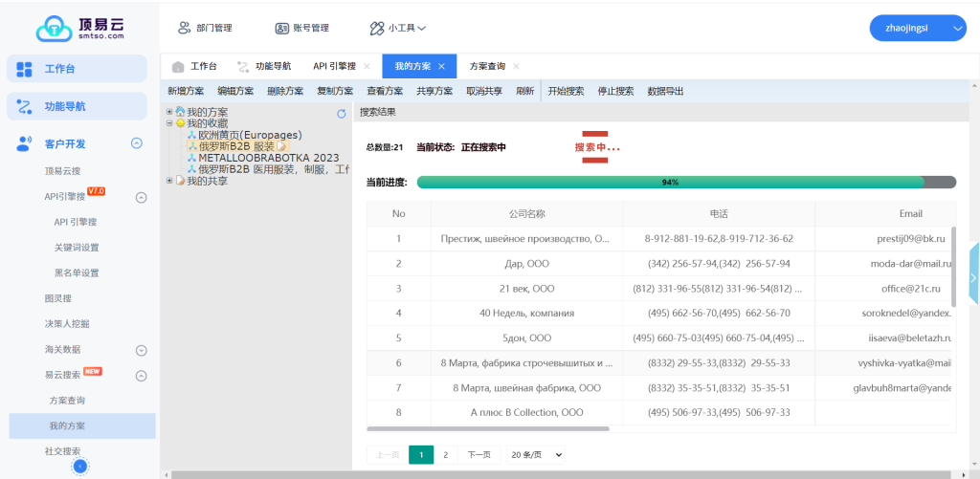Select 欧洲黄页(Europages) in the tree
This screenshot has height=479, width=980.
tap(249, 135)
